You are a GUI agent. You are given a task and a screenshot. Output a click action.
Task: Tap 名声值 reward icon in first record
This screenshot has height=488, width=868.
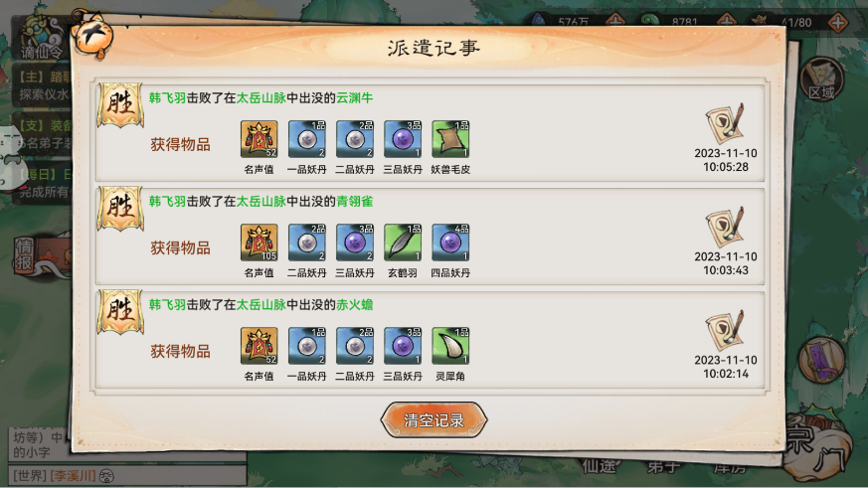pyautogui.click(x=260, y=139)
